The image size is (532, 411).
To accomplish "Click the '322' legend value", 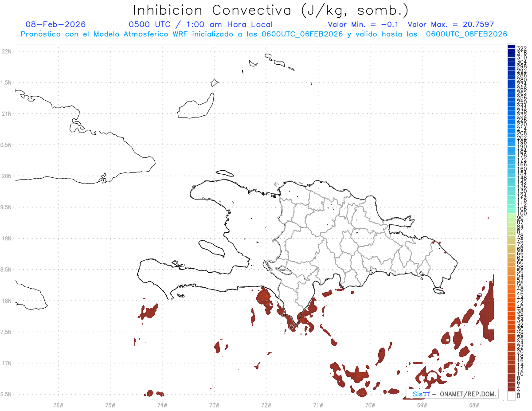I will point(522,48).
